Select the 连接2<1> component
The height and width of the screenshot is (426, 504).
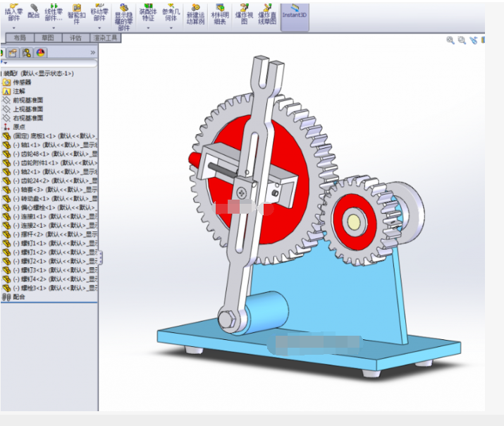coord(50,226)
